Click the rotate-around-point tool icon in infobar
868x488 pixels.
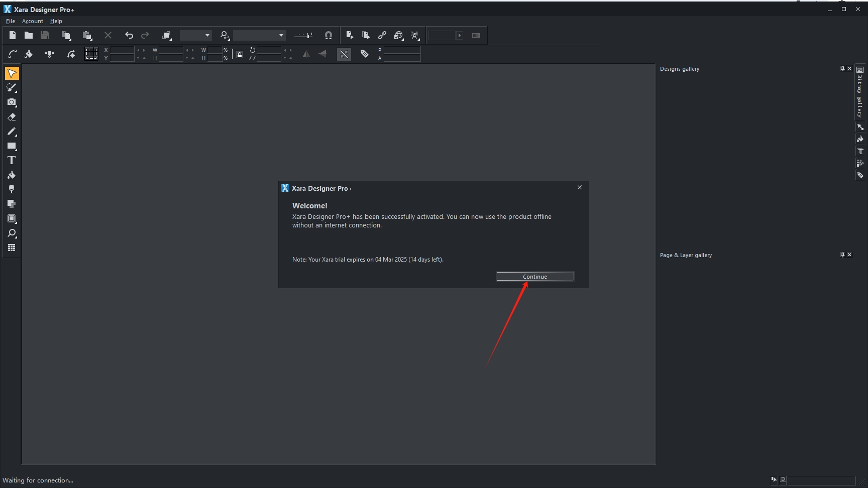tap(71, 54)
